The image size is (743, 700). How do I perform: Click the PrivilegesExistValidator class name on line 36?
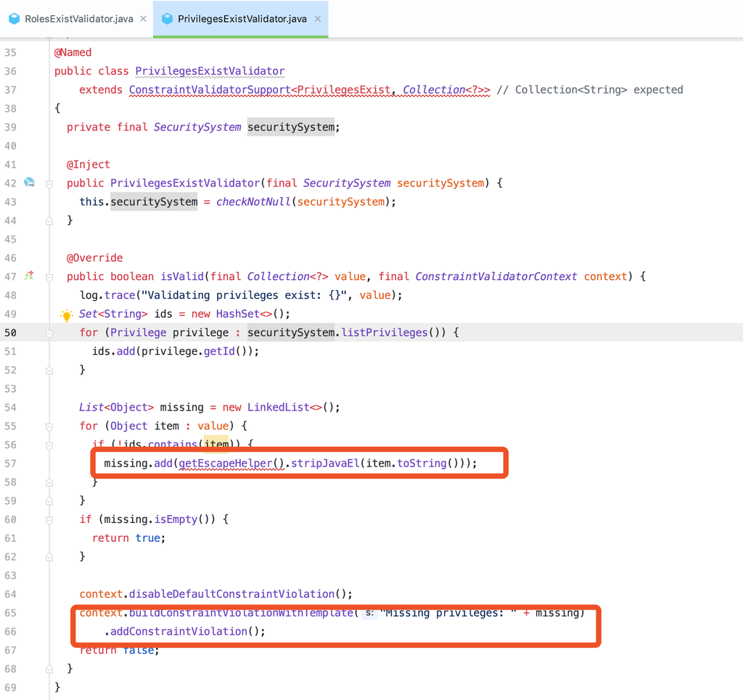(210, 71)
